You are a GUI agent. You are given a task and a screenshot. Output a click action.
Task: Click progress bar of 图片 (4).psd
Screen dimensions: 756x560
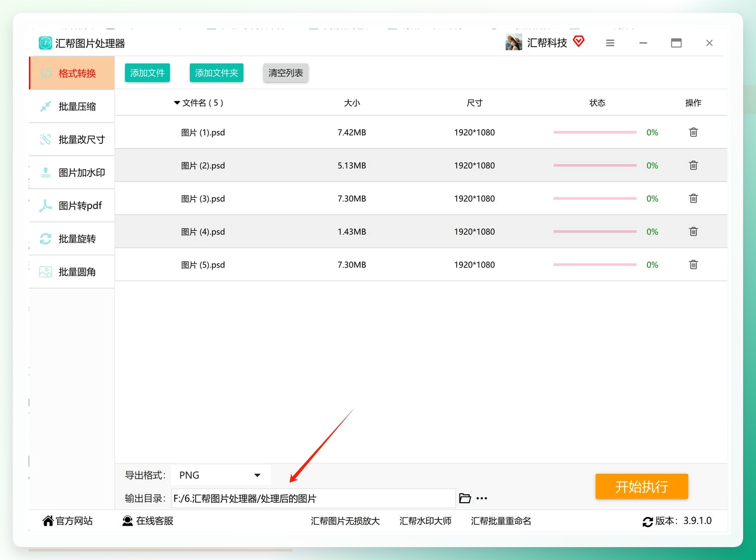point(595,231)
